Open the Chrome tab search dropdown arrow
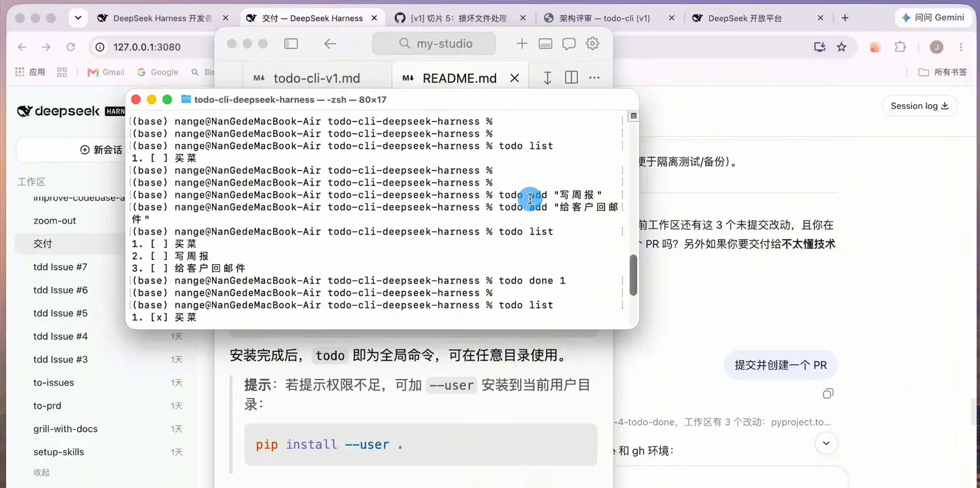The width and height of the screenshot is (980, 488). (78, 18)
